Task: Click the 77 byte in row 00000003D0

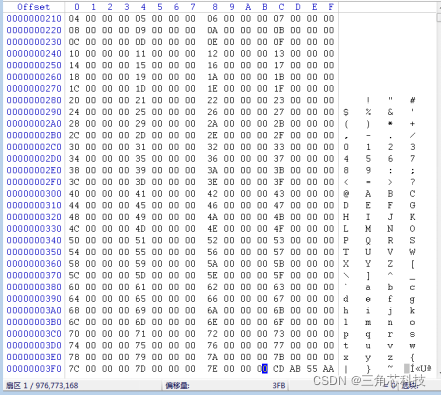Action: click(279, 345)
